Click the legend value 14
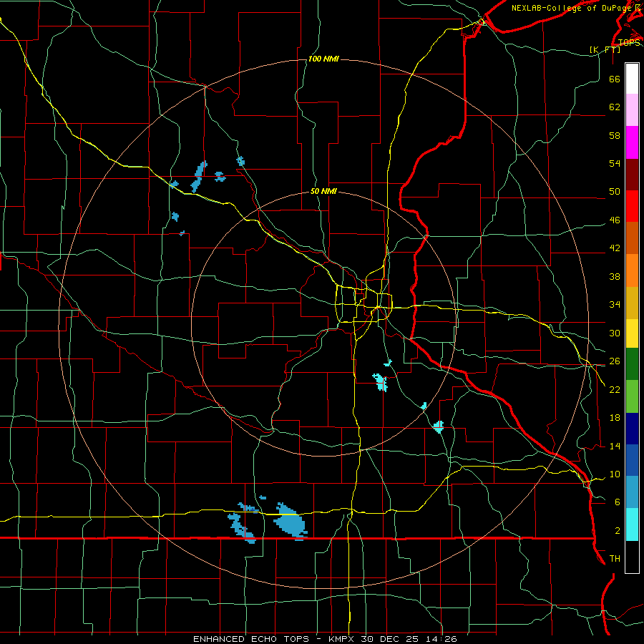 615,447
